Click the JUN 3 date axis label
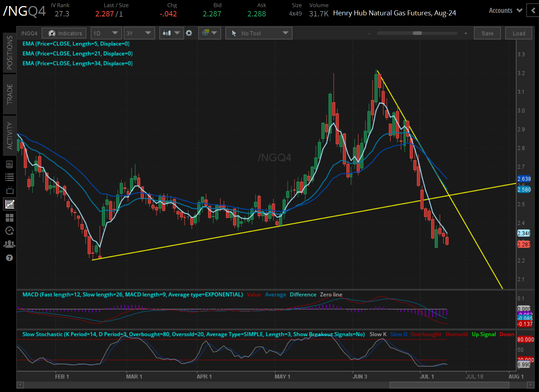 360,376
